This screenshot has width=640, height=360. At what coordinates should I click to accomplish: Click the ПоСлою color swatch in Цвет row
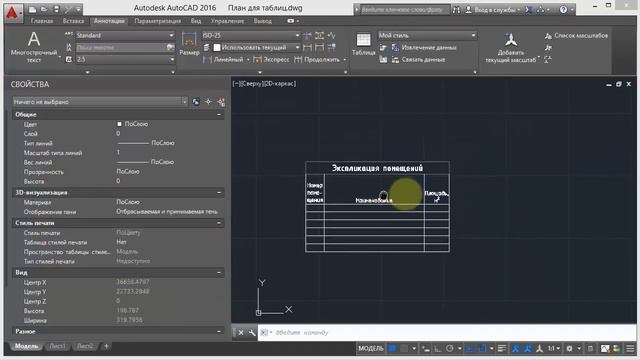(x=120, y=124)
